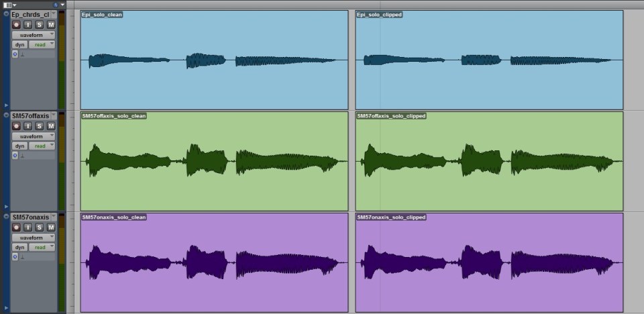Mute the SM57offaxis track
The height and width of the screenshot is (314, 644).
click(51, 126)
